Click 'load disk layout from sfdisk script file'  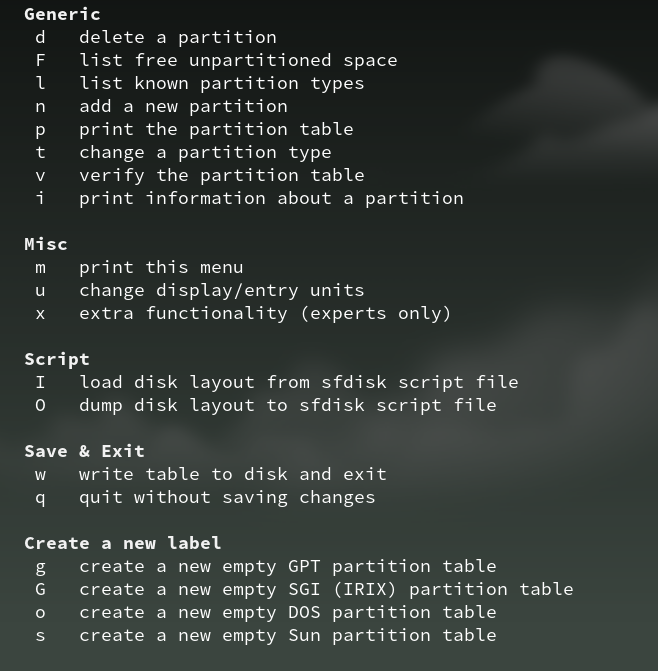coord(299,383)
